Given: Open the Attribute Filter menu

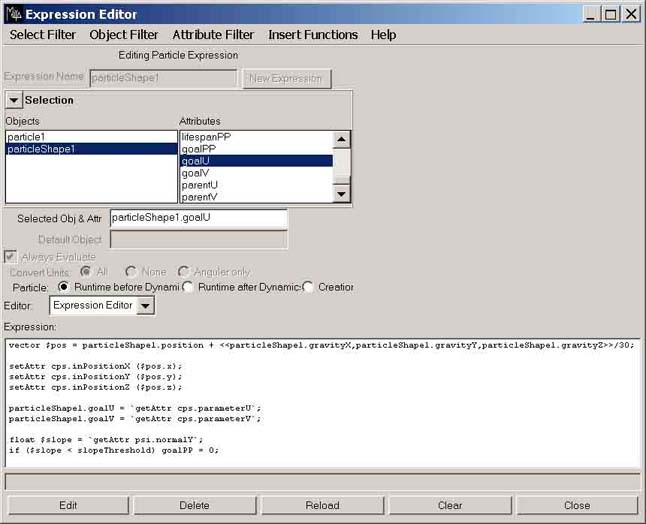Looking at the screenshot, I should point(213,35).
